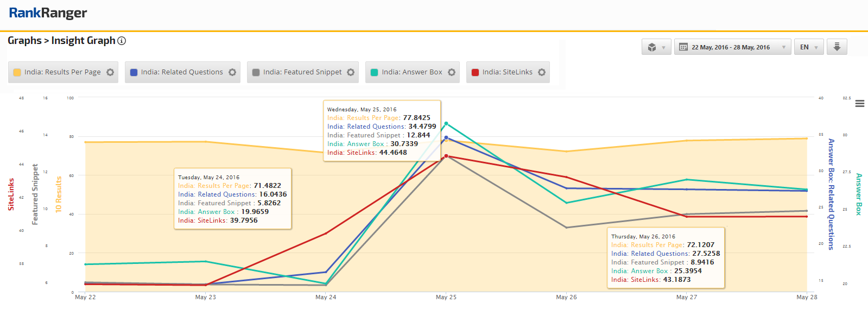Toggle the India: Related Questions series
868x309 pixels.
(x=182, y=72)
